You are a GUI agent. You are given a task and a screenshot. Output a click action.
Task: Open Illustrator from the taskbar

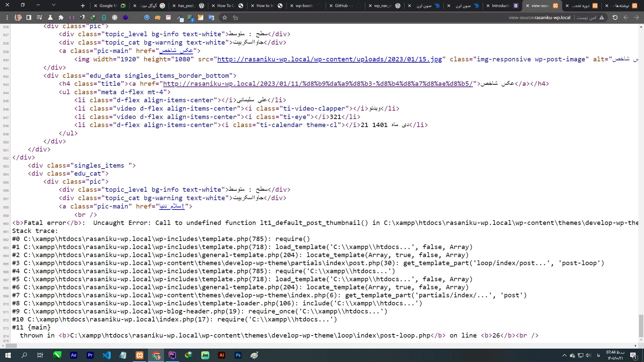point(221,355)
